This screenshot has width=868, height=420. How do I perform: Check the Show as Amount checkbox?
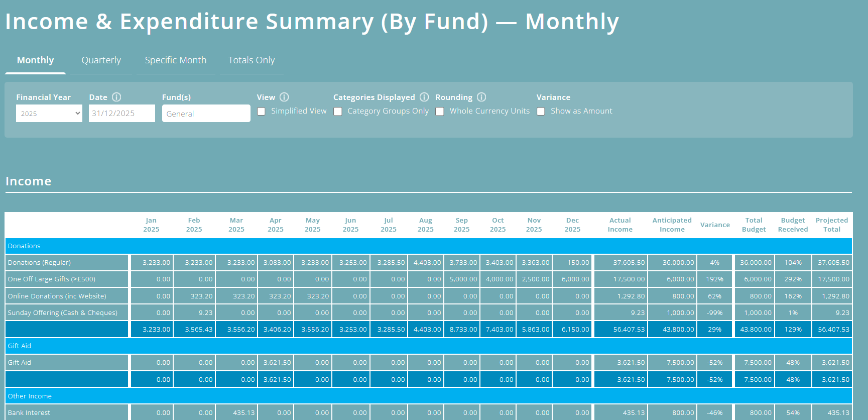(541, 112)
